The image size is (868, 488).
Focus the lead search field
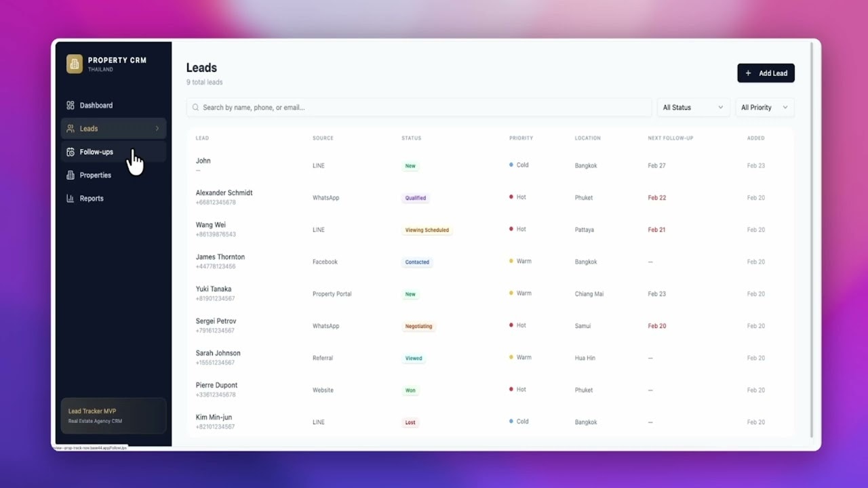point(419,107)
